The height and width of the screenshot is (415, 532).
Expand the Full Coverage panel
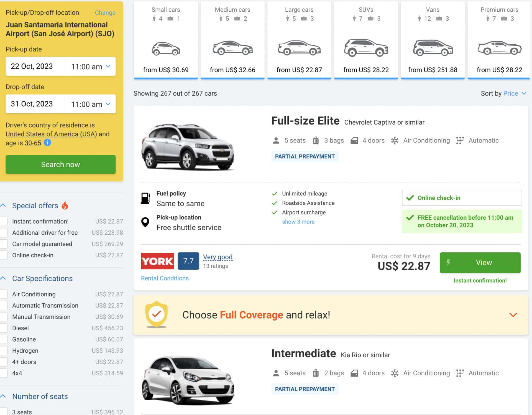click(x=513, y=315)
